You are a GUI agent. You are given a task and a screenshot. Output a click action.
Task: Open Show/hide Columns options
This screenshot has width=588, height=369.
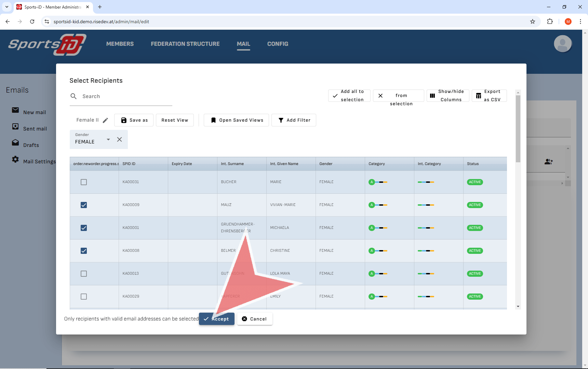coord(447,96)
